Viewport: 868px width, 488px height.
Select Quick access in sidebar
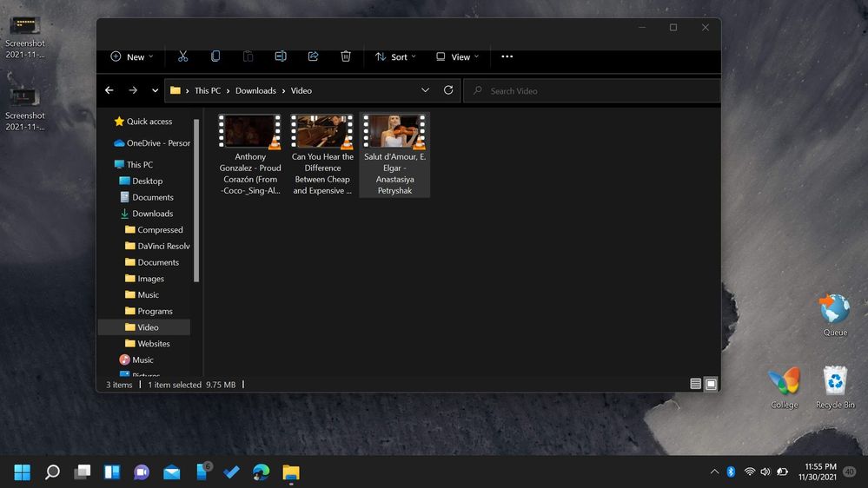click(x=143, y=122)
